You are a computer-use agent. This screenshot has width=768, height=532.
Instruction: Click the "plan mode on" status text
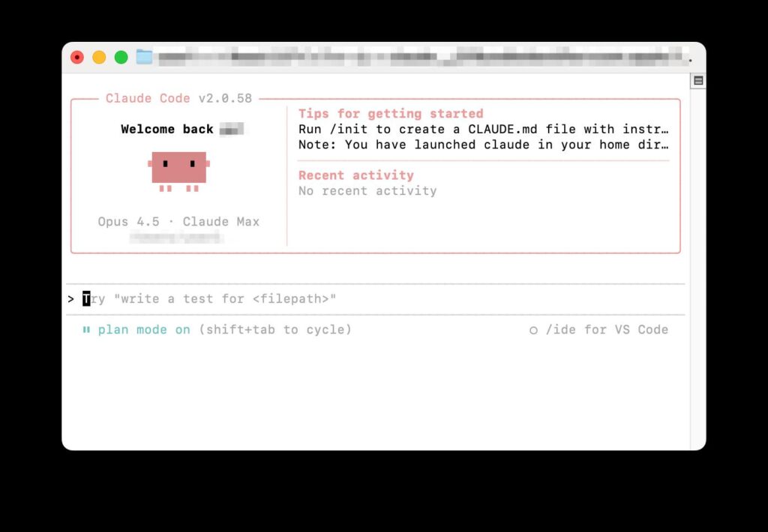pos(144,330)
